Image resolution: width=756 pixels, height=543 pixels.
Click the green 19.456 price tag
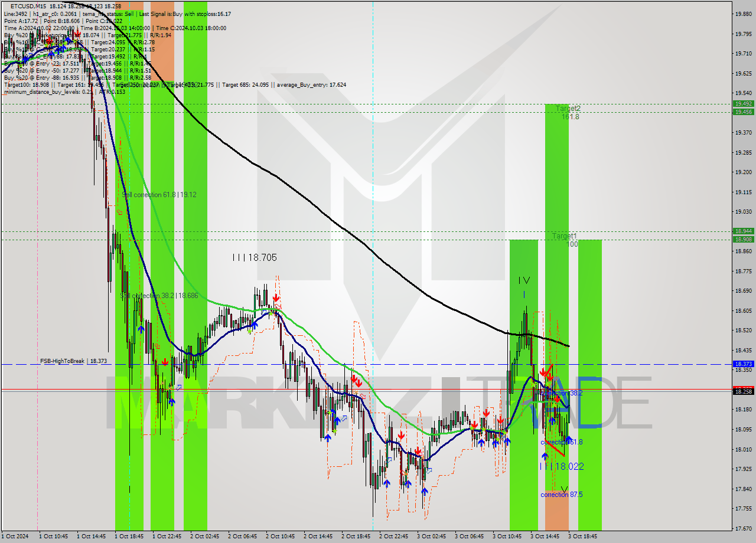pos(743,112)
